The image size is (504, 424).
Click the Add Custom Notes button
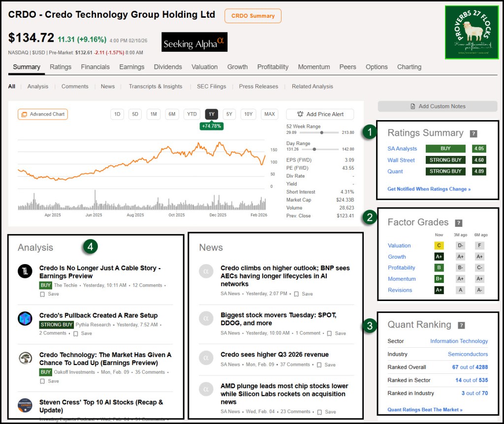coord(438,106)
